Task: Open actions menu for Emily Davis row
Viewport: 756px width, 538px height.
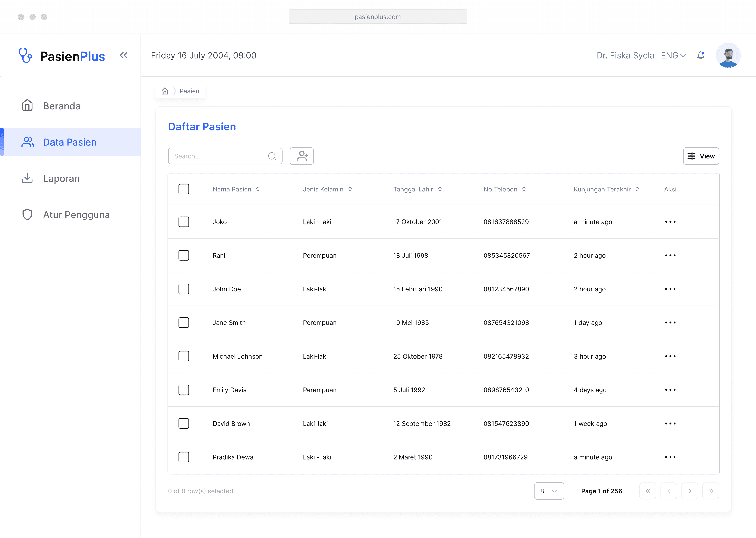Action: pyautogui.click(x=670, y=390)
